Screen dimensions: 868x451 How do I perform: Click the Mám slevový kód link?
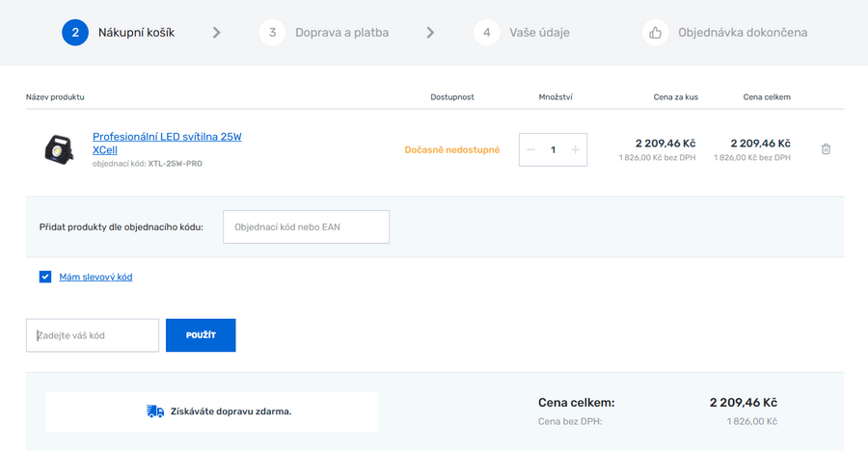tap(95, 277)
